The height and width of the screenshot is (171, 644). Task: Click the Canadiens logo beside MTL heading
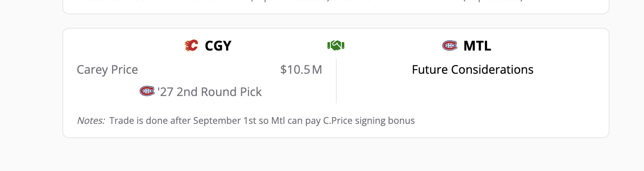pyautogui.click(x=450, y=45)
